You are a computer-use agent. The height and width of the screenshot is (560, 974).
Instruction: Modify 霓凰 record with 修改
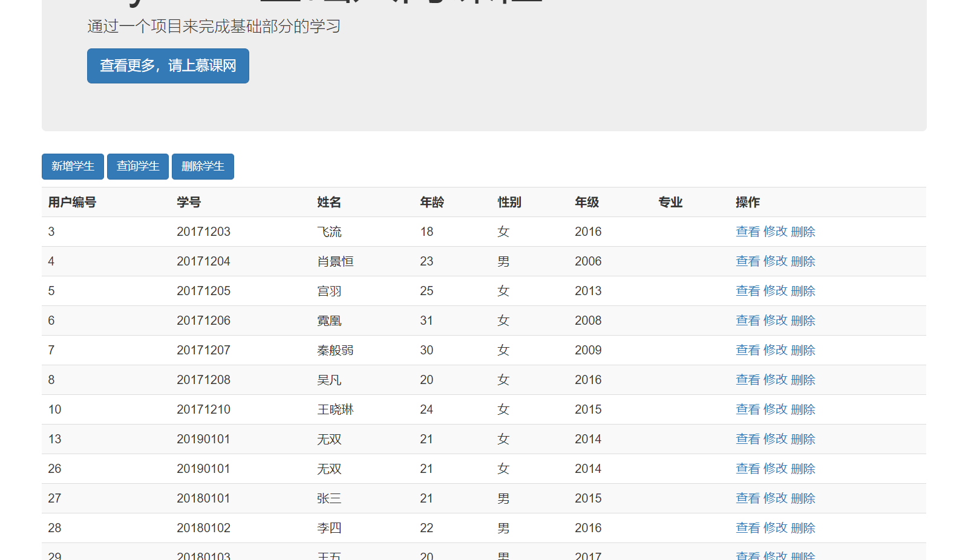pyautogui.click(x=776, y=321)
